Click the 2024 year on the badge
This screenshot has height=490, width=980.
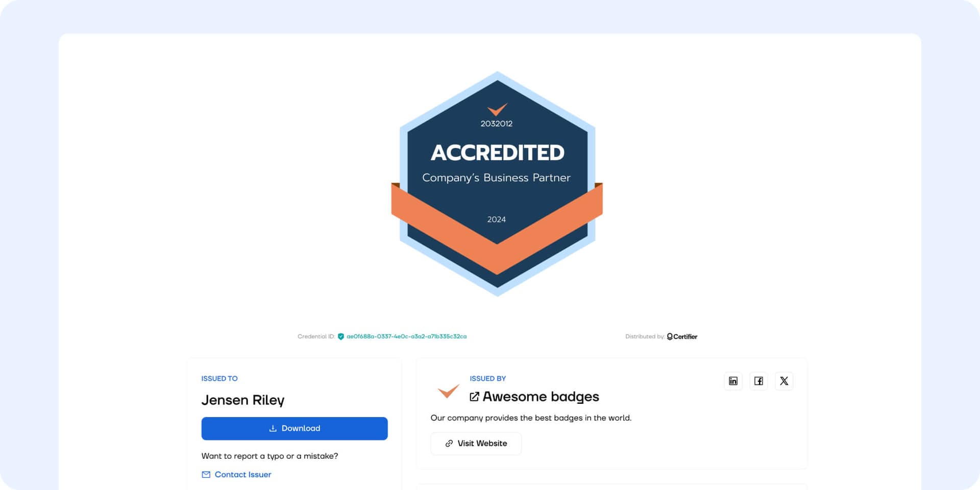click(496, 219)
